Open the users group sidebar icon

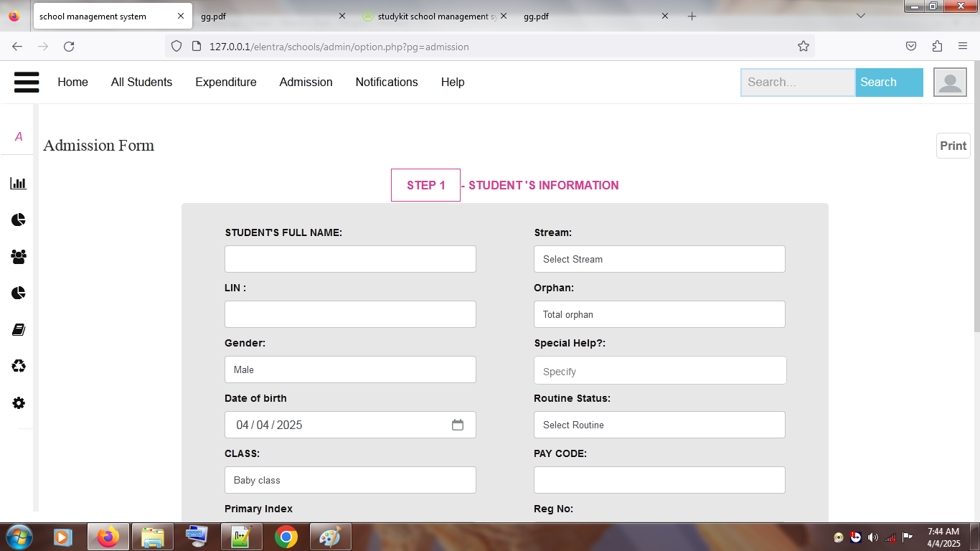(18, 256)
